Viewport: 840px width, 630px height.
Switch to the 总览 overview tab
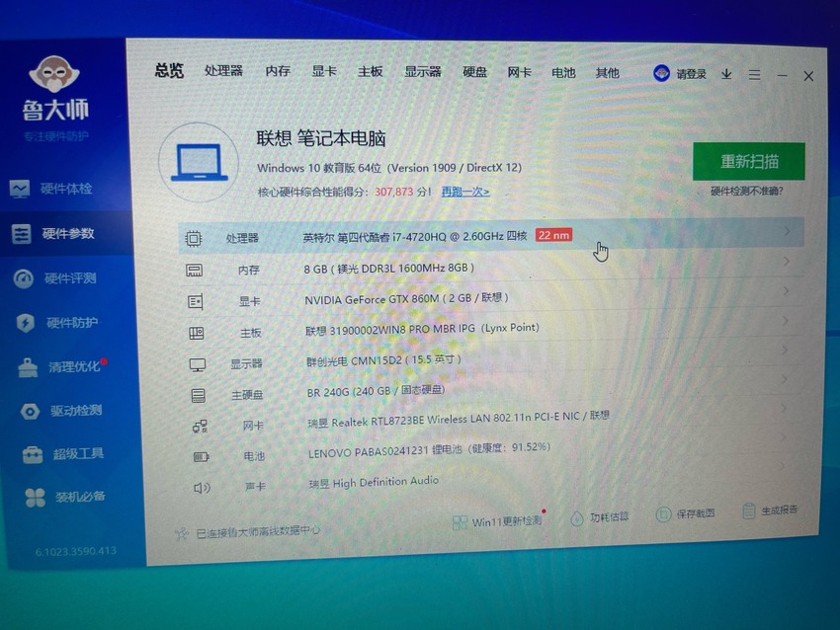pos(169,71)
